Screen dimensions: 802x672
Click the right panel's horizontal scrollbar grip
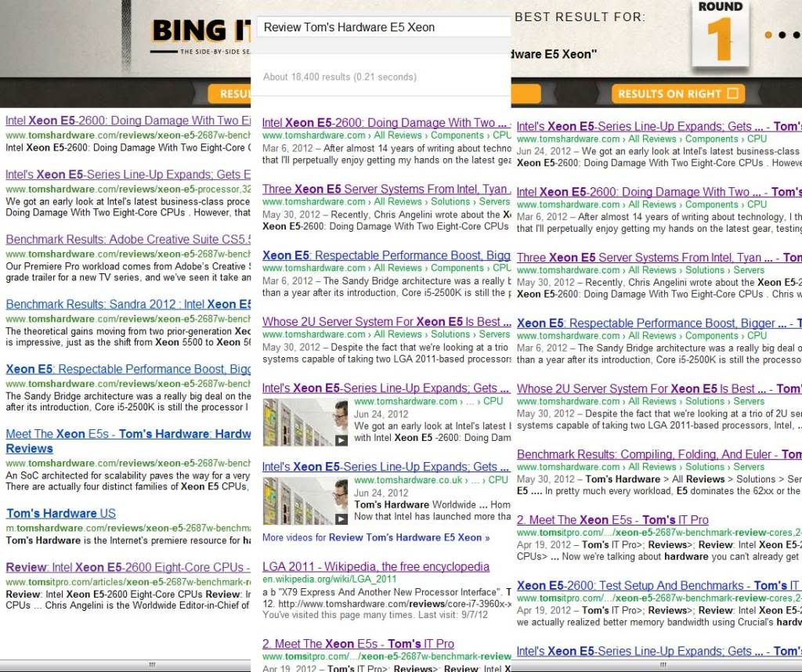click(x=663, y=665)
